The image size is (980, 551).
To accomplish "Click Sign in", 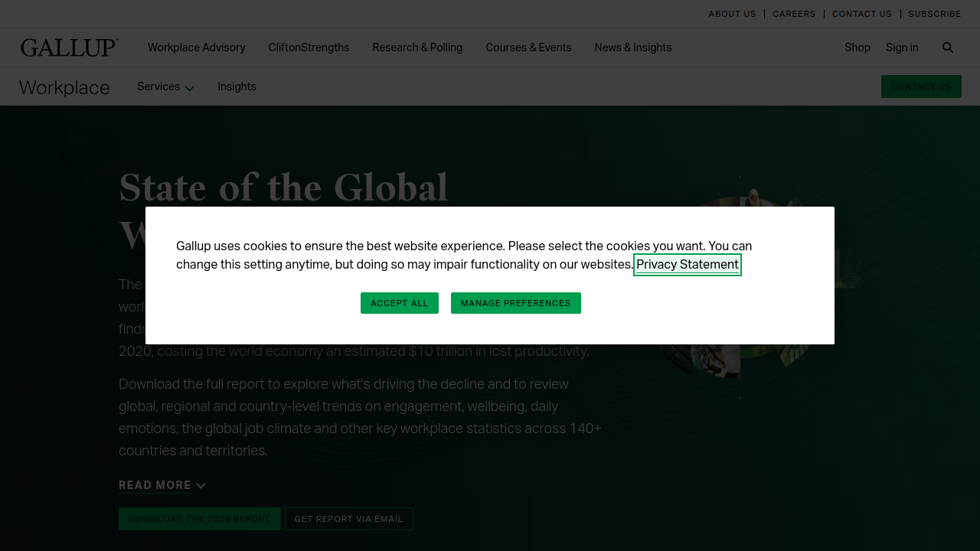I will tap(902, 47).
